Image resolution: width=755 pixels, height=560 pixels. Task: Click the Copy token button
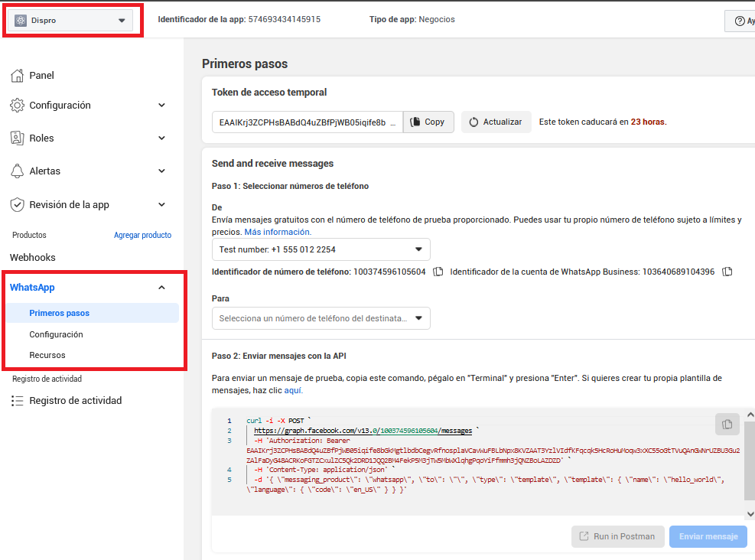tap(428, 122)
